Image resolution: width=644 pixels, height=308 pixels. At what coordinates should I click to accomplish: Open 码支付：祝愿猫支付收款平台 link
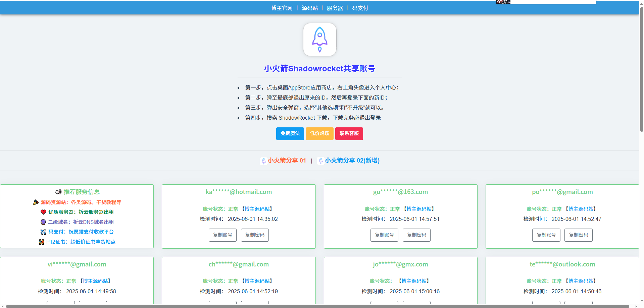tap(81, 232)
